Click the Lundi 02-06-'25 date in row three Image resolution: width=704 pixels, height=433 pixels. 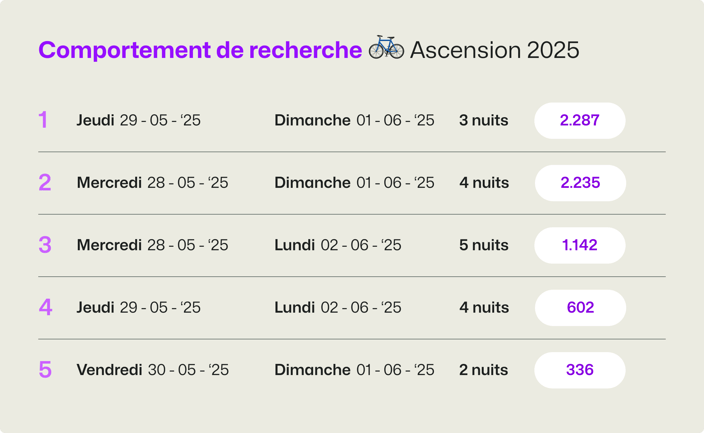(x=338, y=245)
